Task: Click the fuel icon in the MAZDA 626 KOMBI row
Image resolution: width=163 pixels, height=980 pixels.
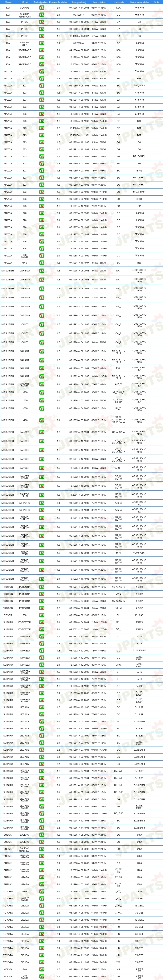Action: tap(42, 256)
